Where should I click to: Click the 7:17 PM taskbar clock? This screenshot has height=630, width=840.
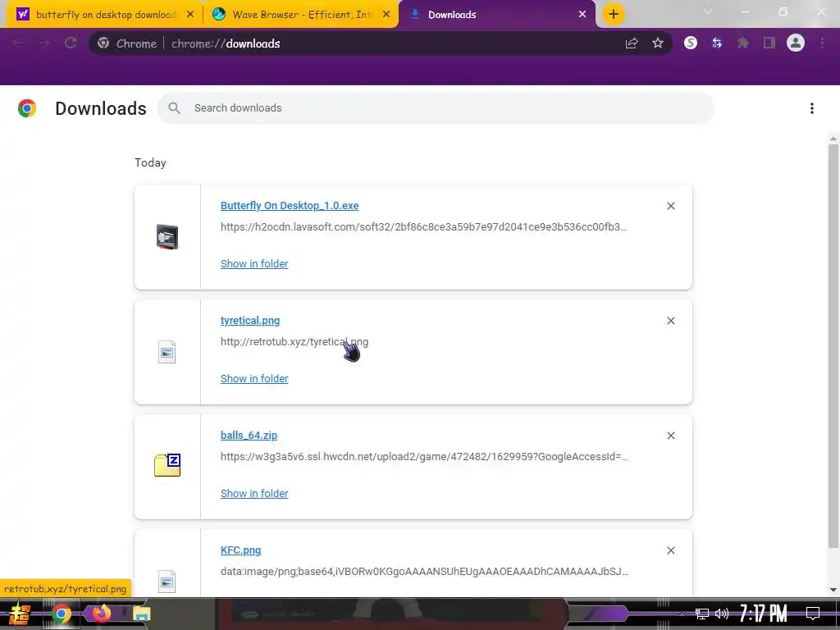764,613
